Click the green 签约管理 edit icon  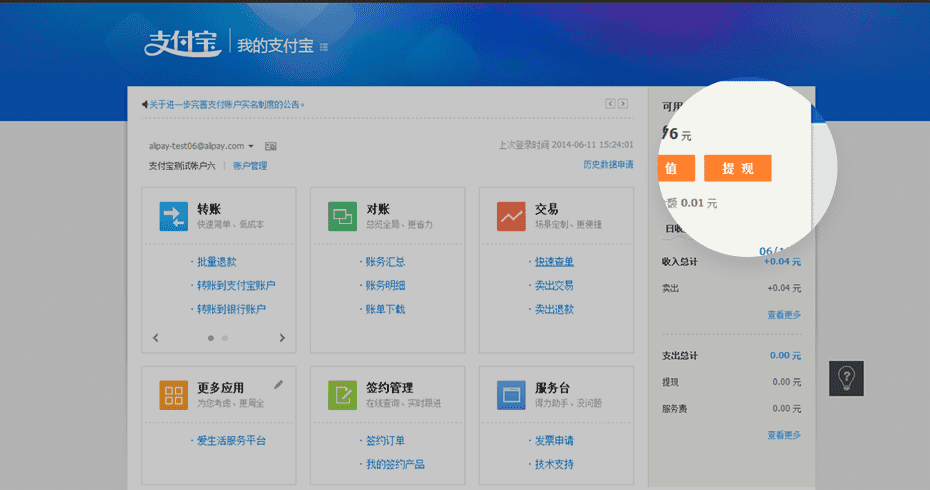(x=342, y=395)
